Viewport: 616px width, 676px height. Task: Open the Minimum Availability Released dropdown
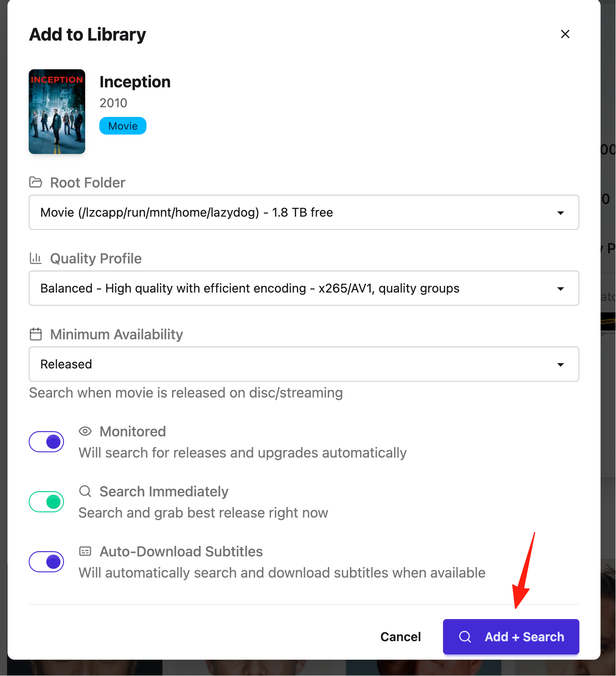click(x=304, y=364)
